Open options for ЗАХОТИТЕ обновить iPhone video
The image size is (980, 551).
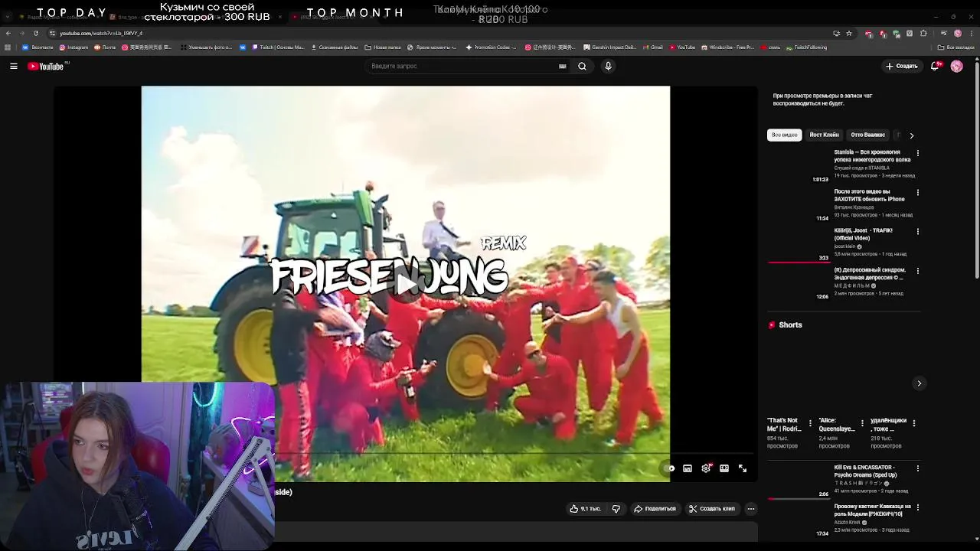[918, 192]
